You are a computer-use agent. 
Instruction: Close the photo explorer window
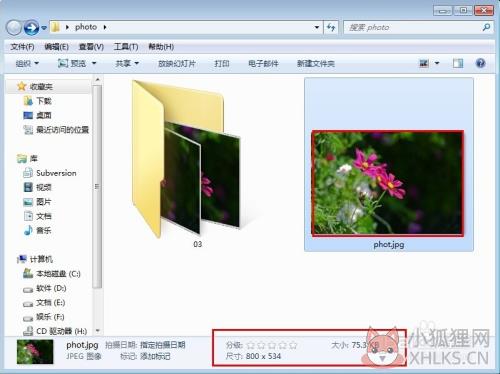tap(484, 10)
